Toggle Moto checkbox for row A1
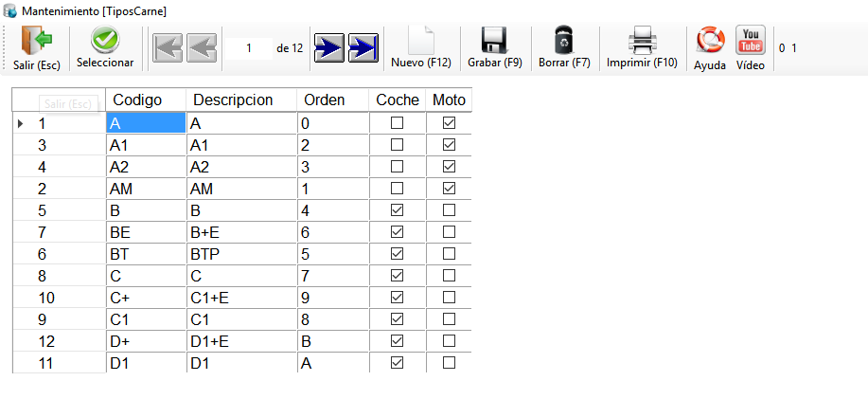 [449, 145]
